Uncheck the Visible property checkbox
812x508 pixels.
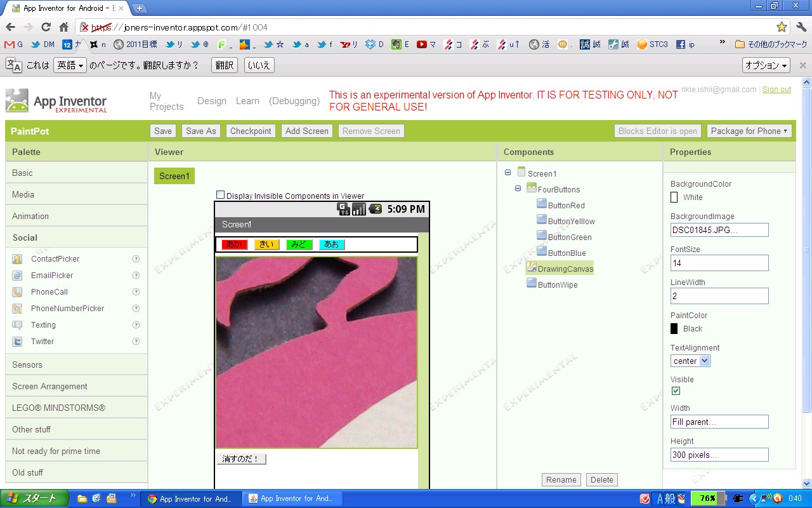click(676, 391)
